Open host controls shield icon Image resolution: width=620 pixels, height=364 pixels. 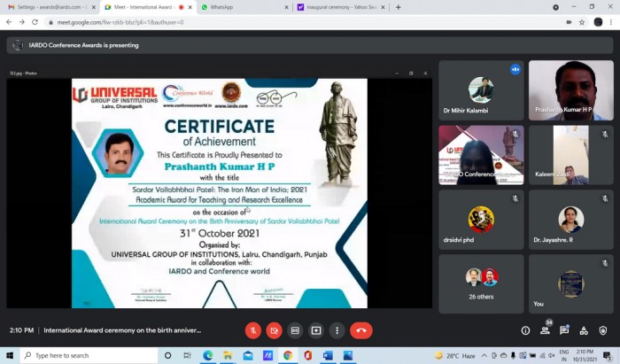click(x=603, y=330)
